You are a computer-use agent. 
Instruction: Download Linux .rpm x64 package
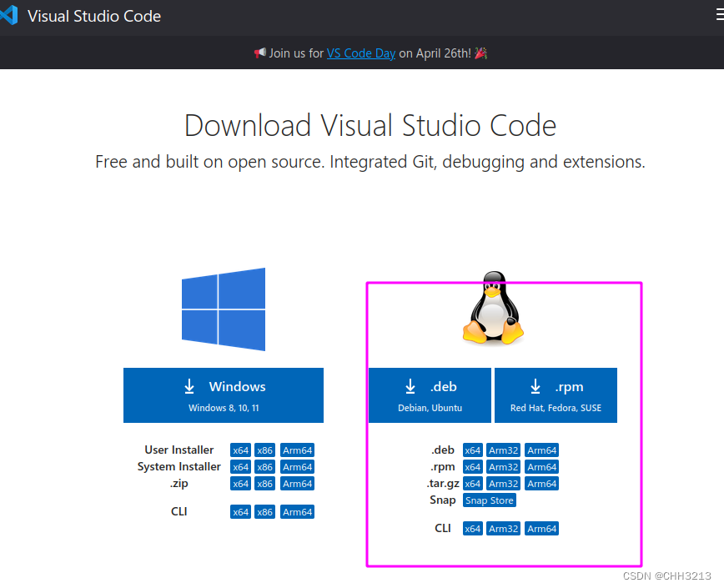click(472, 466)
